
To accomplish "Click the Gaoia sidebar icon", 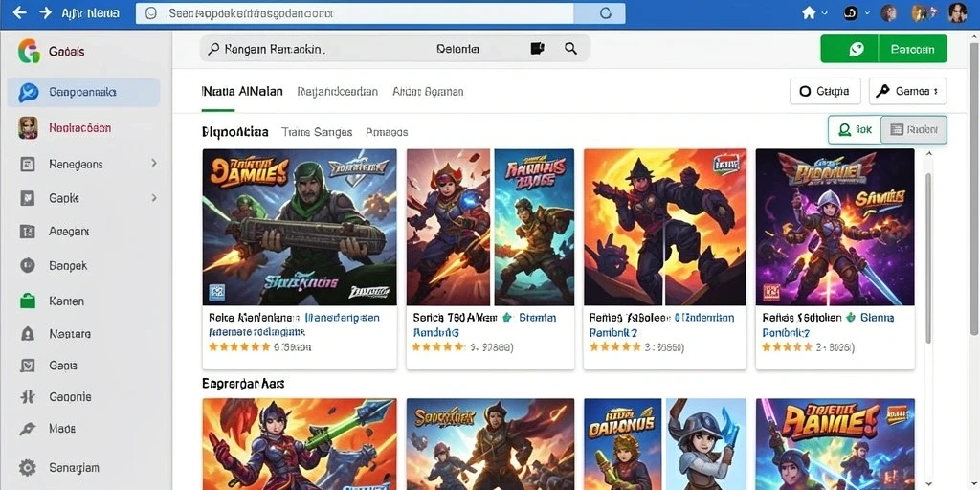I will point(28,366).
